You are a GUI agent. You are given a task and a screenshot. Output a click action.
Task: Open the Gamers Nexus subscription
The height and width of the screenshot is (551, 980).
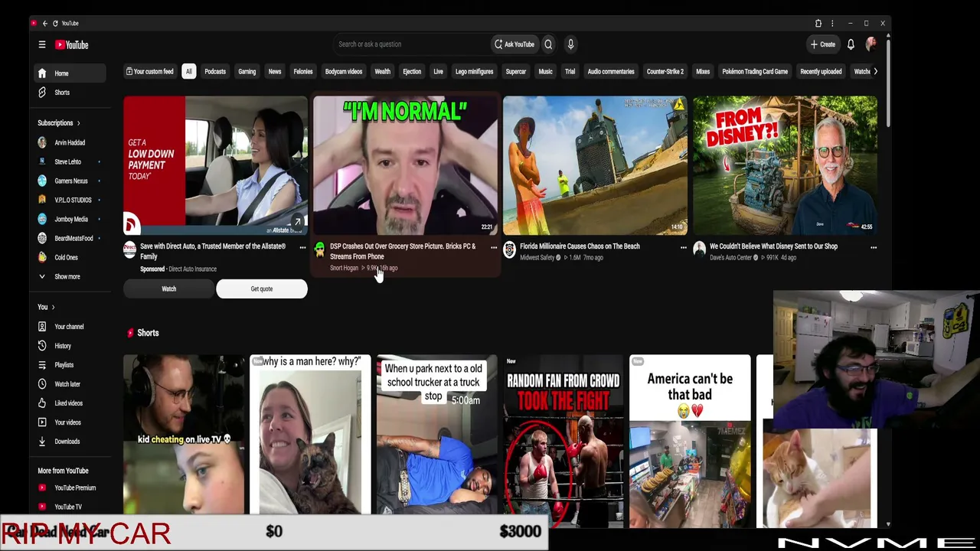[x=71, y=181]
